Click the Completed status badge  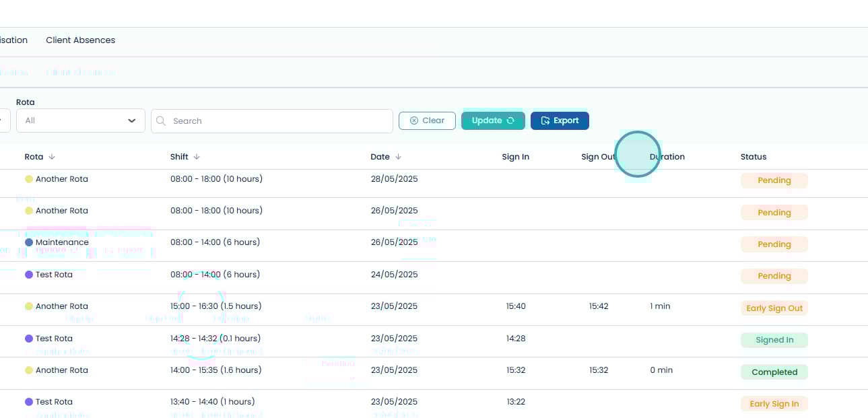pyautogui.click(x=774, y=372)
